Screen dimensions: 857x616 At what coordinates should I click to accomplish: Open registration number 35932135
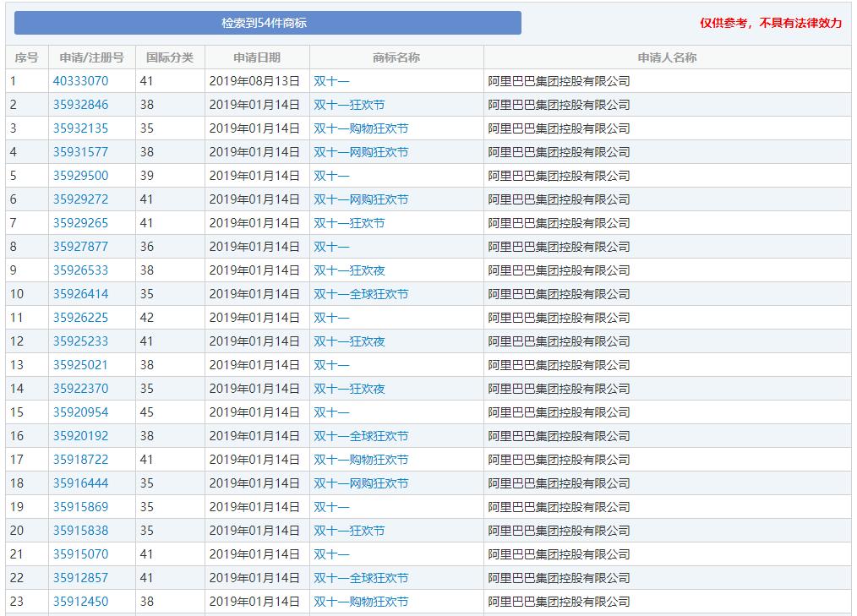[x=80, y=128]
